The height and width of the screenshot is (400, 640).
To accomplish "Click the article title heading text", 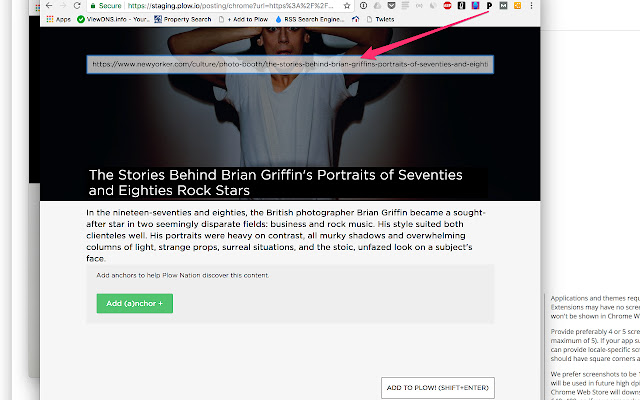I will 275,182.
